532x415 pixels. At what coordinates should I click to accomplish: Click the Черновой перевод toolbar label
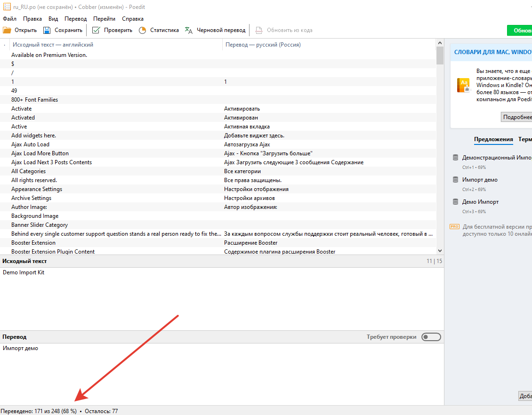click(x=221, y=30)
